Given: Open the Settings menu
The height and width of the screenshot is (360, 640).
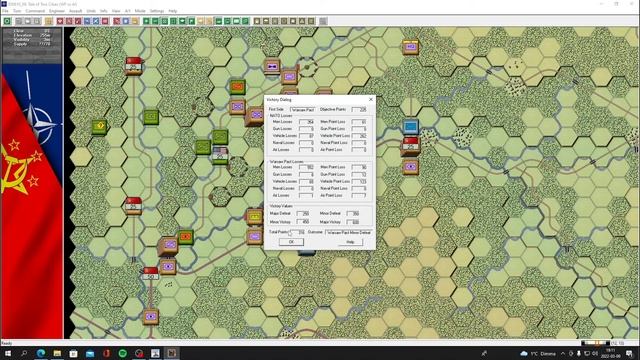Looking at the screenshot, I should point(157,11).
